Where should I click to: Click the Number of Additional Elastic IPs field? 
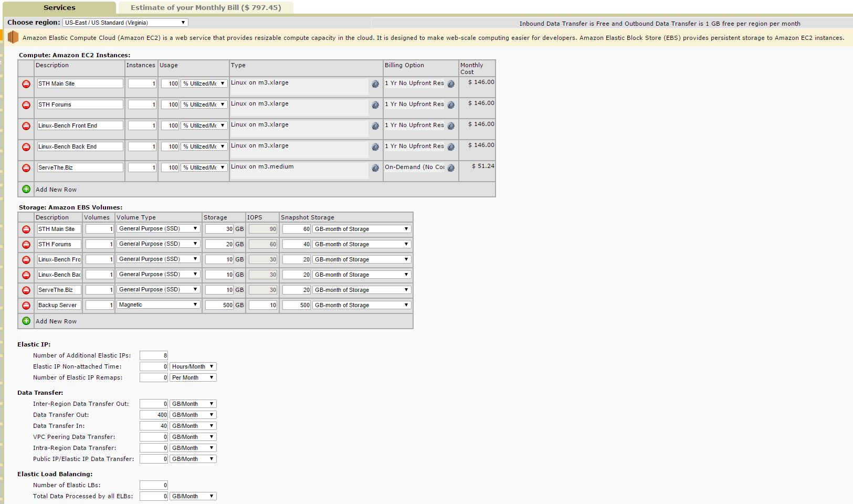[x=154, y=355]
